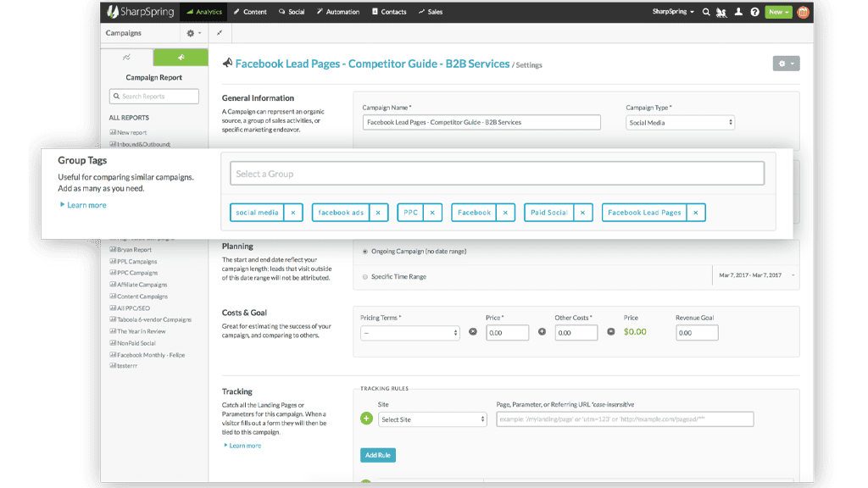Open the Select Site dropdown
The height and width of the screenshot is (488, 868).
432,419
